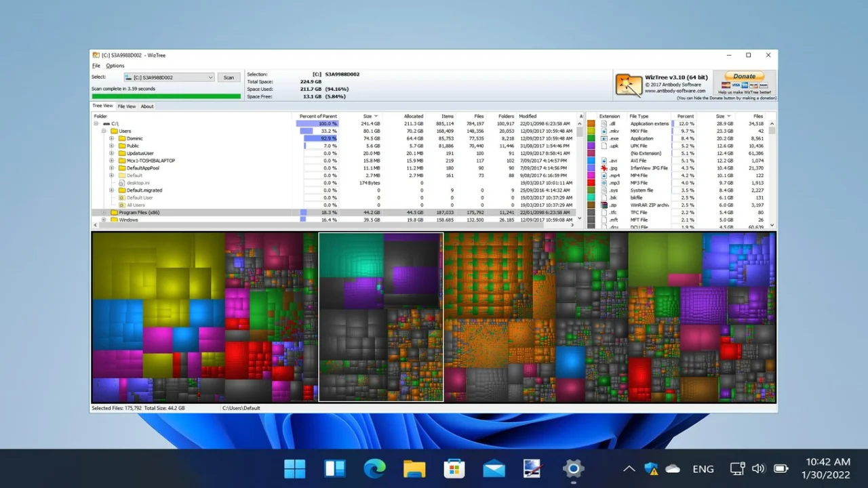Select the Default.migrated folder row
868x488 pixels.
[336, 190]
